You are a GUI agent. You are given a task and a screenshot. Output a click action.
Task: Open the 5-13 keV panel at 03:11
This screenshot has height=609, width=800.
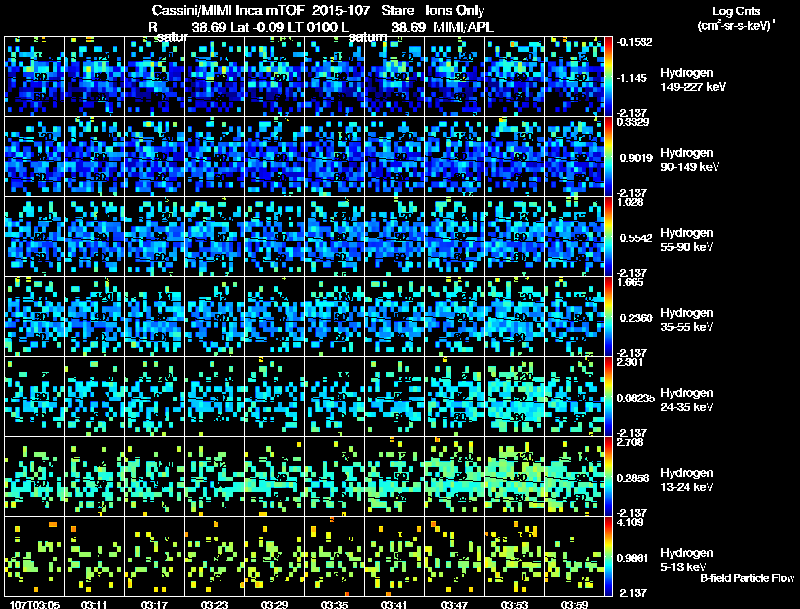point(94,556)
